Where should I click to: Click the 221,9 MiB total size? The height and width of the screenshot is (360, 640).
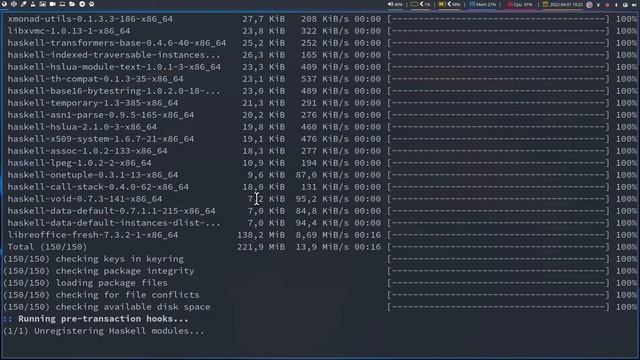coord(261,247)
